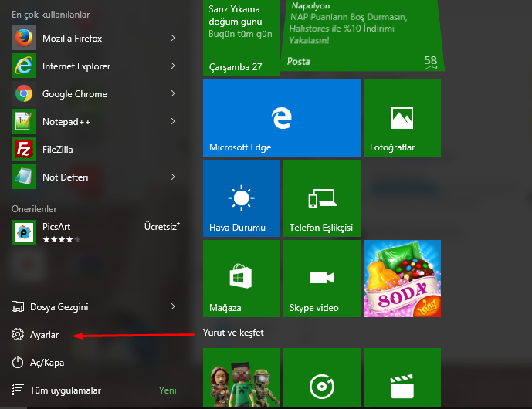The image size is (532, 409).
Task: Click the Yürüt ve keşfet group heading
Action: [x=233, y=333]
